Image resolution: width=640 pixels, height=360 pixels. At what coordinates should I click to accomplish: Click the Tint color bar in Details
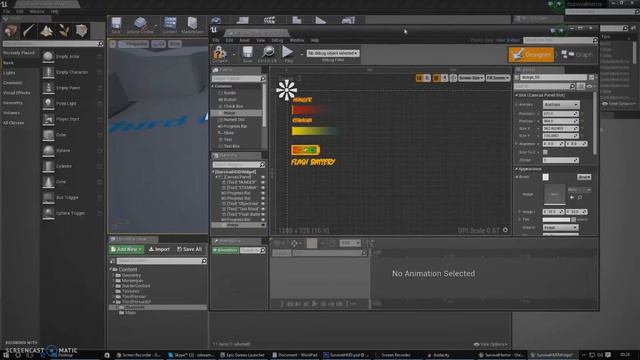point(556,220)
